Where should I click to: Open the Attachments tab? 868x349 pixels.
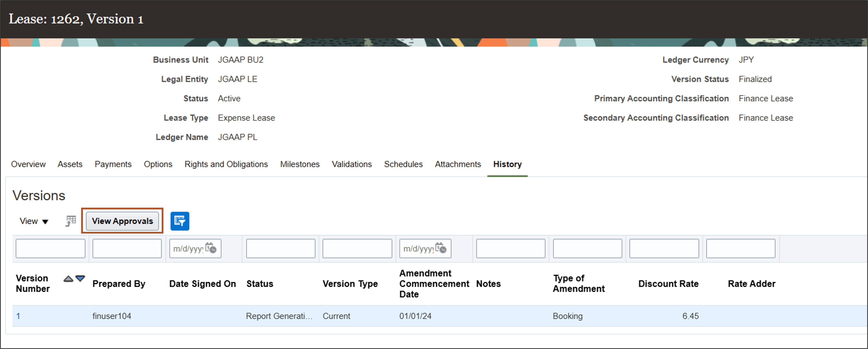[x=458, y=164]
